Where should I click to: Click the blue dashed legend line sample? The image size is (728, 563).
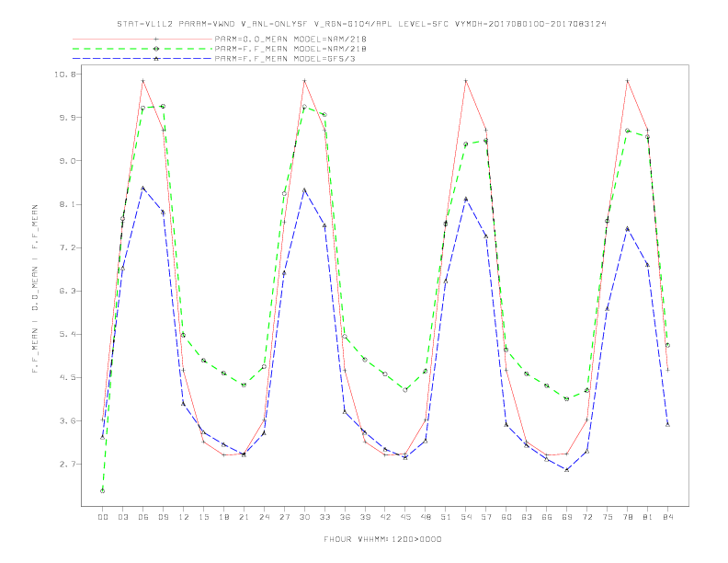[142, 59]
